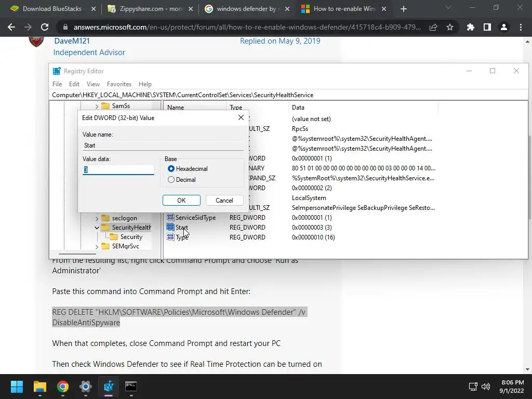The height and width of the screenshot is (399, 532).
Task: Expand the SEMgrSvc tree node
Action: pos(97,246)
